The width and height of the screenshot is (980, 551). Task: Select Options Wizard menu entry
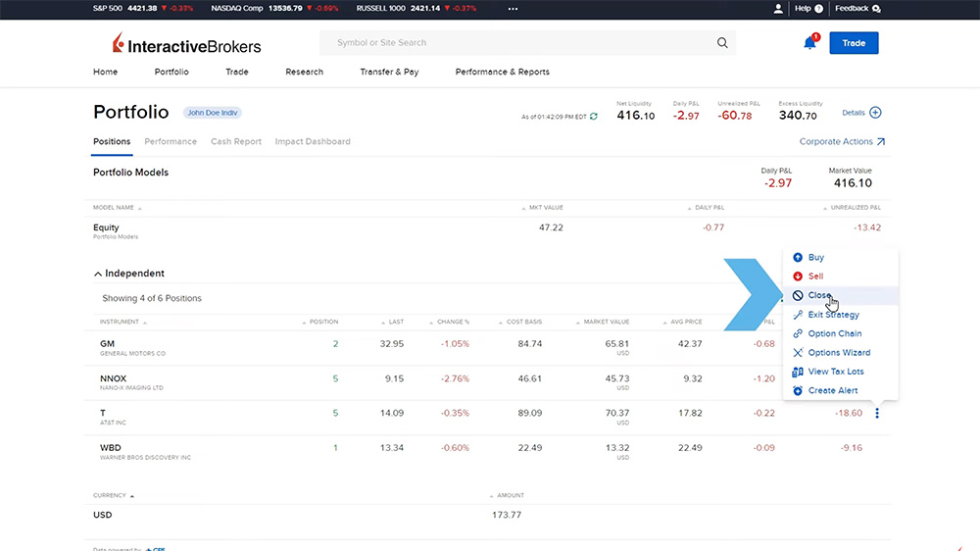pyautogui.click(x=839, y=353)
